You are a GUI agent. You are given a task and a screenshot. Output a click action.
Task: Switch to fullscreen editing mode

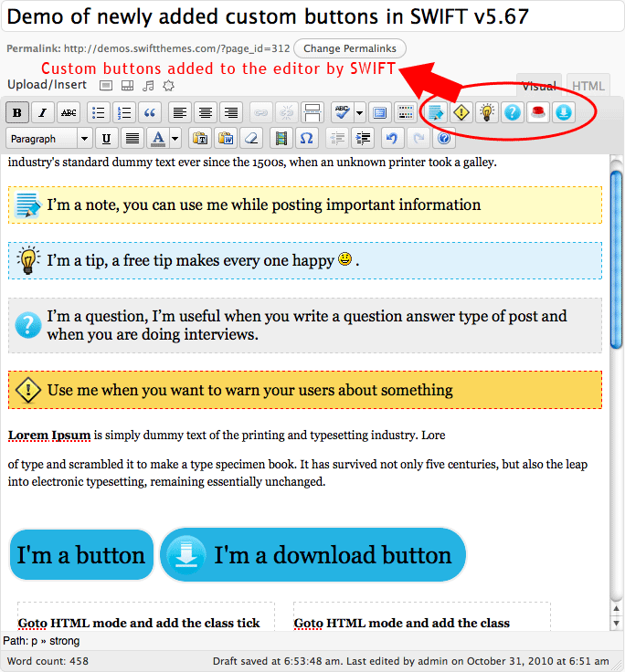(x=379, y=112)
